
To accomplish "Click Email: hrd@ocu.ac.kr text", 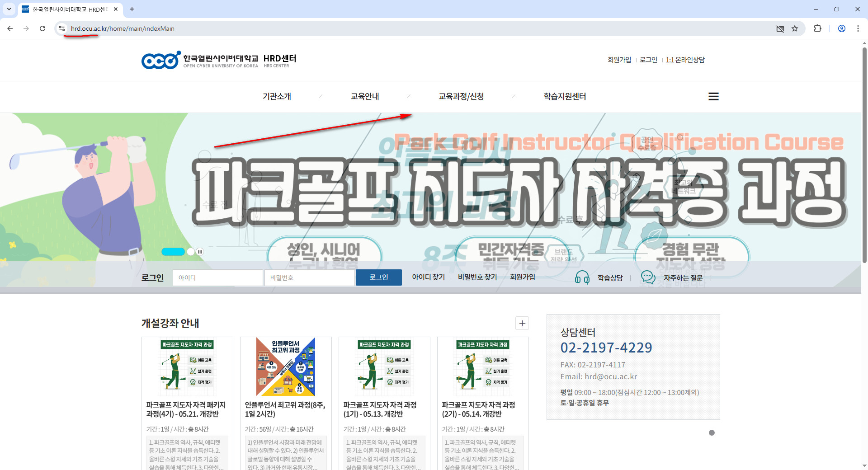I will pyautogui.click(x=599, y=376).
